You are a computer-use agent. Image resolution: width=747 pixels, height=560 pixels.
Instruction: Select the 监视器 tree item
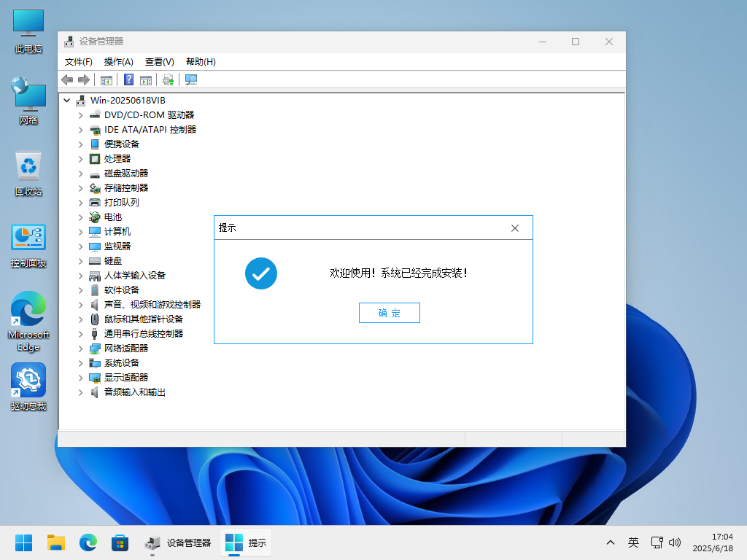(117, 246)
